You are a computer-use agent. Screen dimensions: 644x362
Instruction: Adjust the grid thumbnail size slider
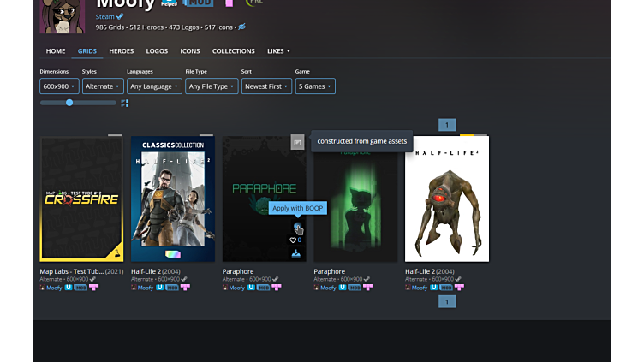pos(69,103)
